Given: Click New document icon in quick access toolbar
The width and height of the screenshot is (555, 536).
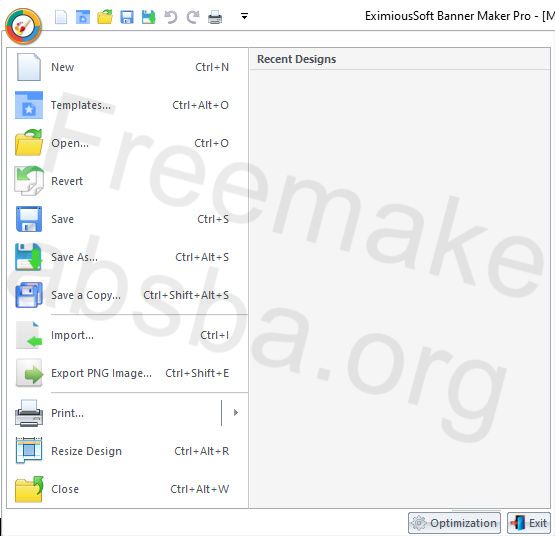Looking at the screenshot, I should point(61,17).
